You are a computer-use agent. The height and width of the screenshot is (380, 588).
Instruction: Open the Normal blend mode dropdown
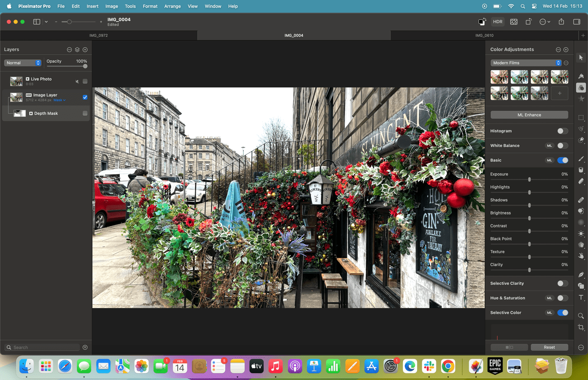23,62
